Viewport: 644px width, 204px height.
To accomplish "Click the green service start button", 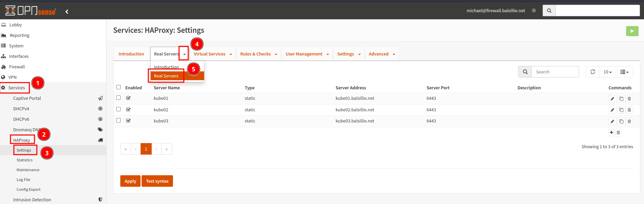I will coord(632,31).
